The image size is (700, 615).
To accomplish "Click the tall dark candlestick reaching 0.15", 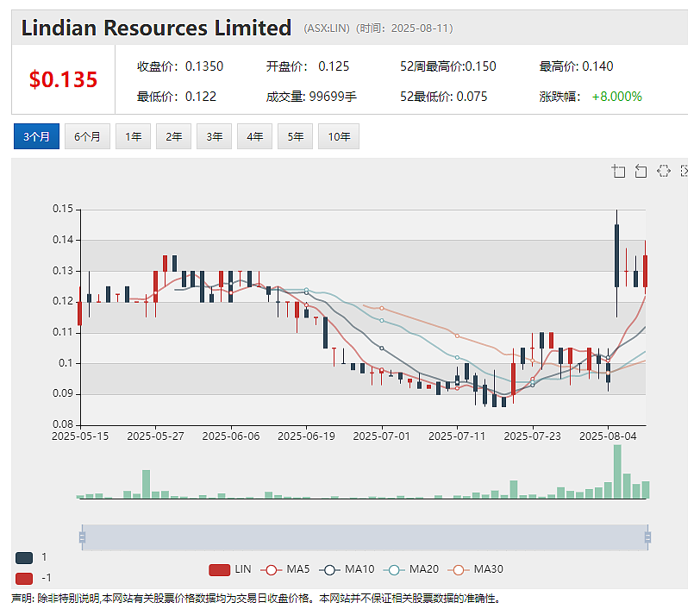I will tap(617, 255).
